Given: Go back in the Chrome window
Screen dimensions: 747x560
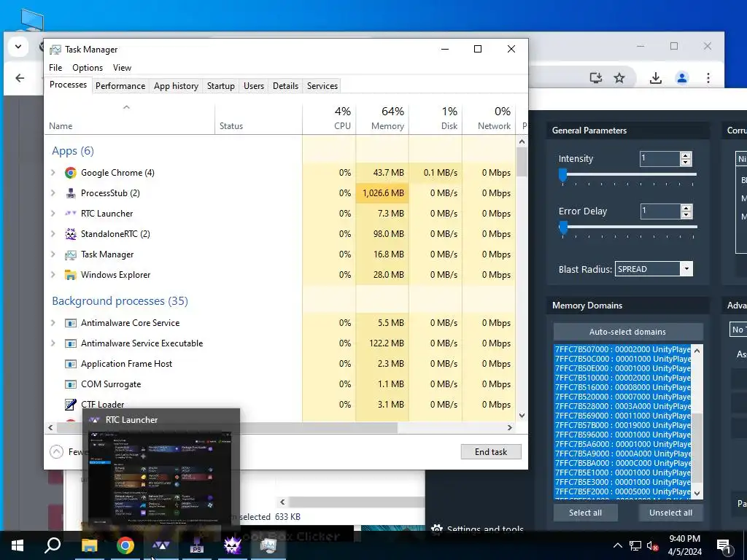Looking at the screenshot, I should tap(20, 78).
